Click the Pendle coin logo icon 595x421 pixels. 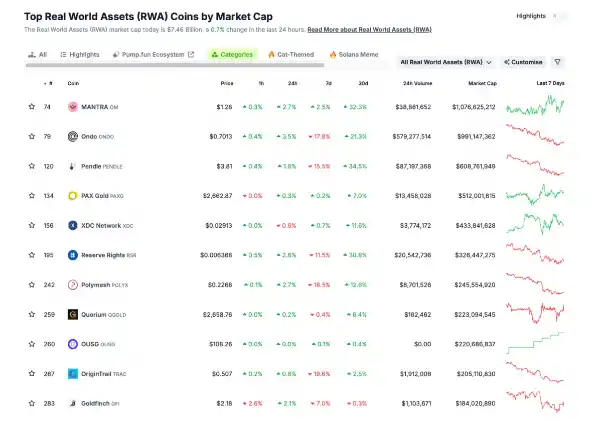(72, 166)
